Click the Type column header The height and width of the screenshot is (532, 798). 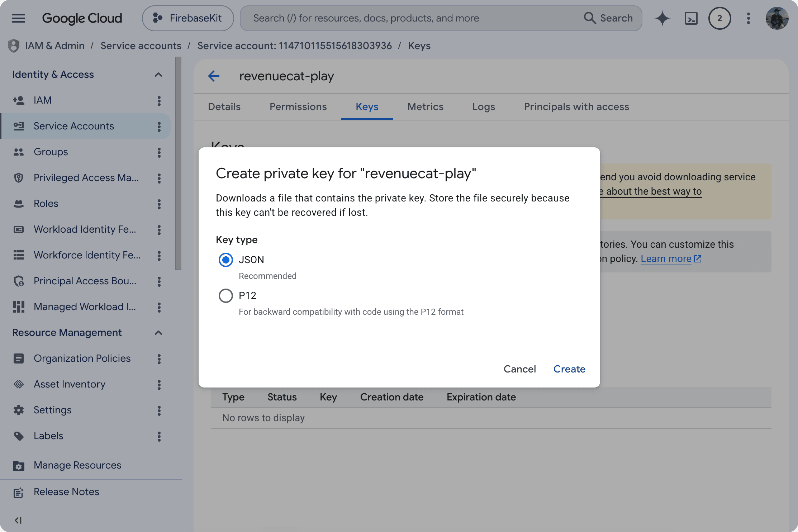point(233,397)
